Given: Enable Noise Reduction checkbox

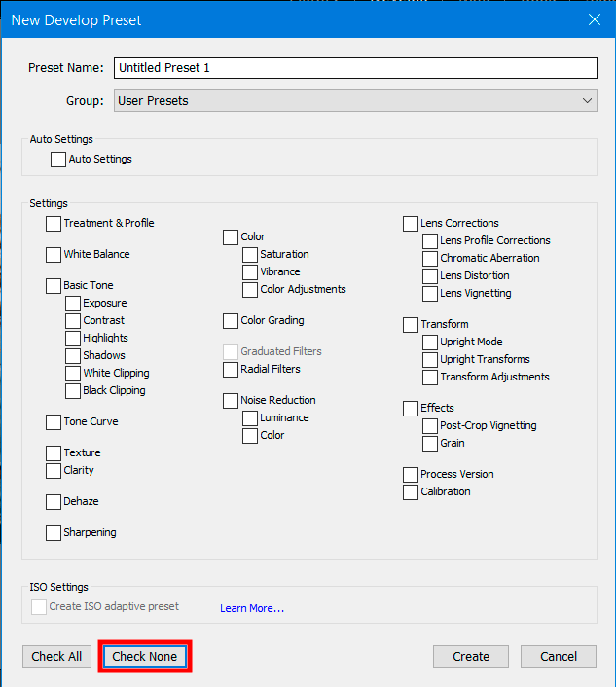Looking at the screenshot, I should click(x=231, y=401).
